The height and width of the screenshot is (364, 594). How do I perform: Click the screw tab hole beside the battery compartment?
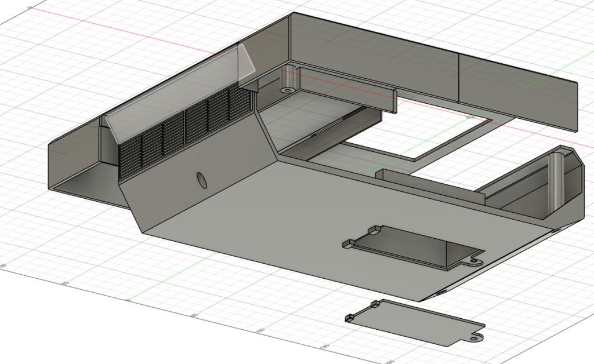pos(477,261)
